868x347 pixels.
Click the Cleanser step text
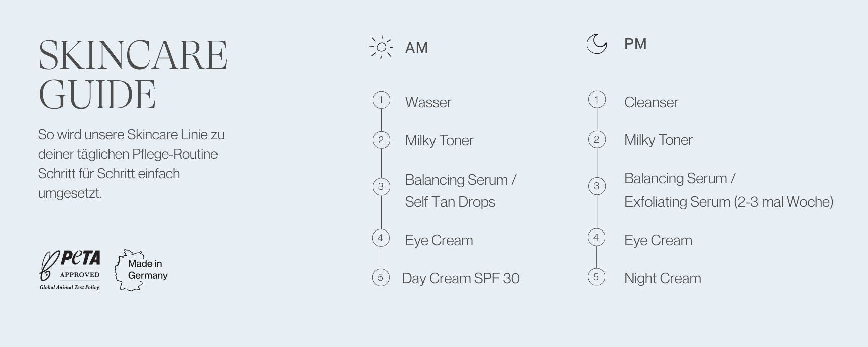(651, 102)
